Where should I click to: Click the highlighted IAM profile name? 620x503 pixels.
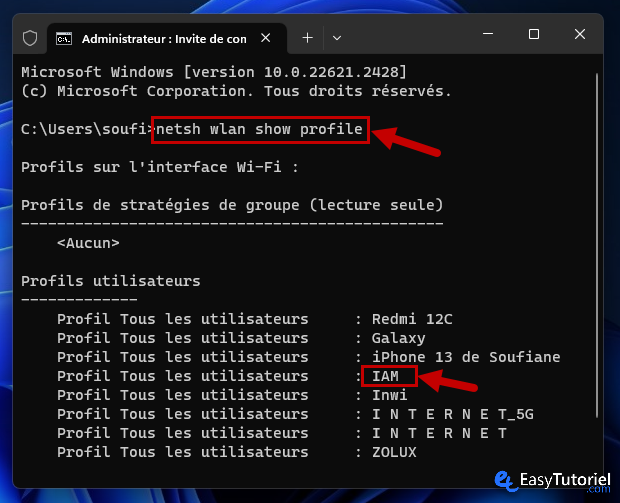click(386, 376)
